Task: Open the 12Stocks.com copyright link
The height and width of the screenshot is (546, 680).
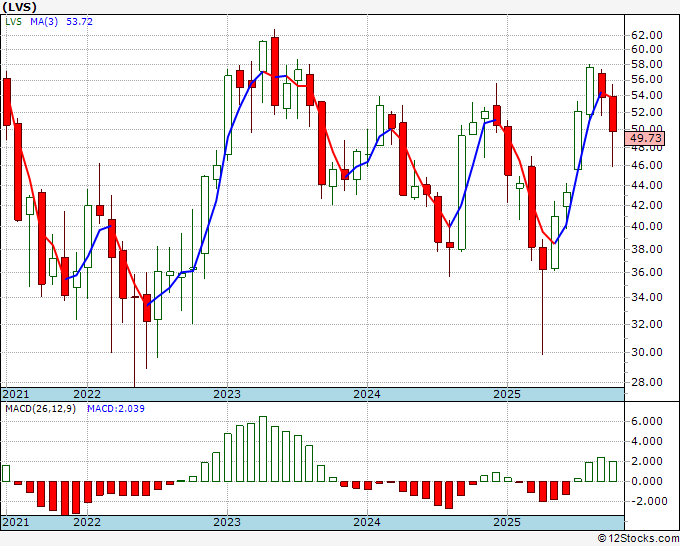Action: (638, 539)
